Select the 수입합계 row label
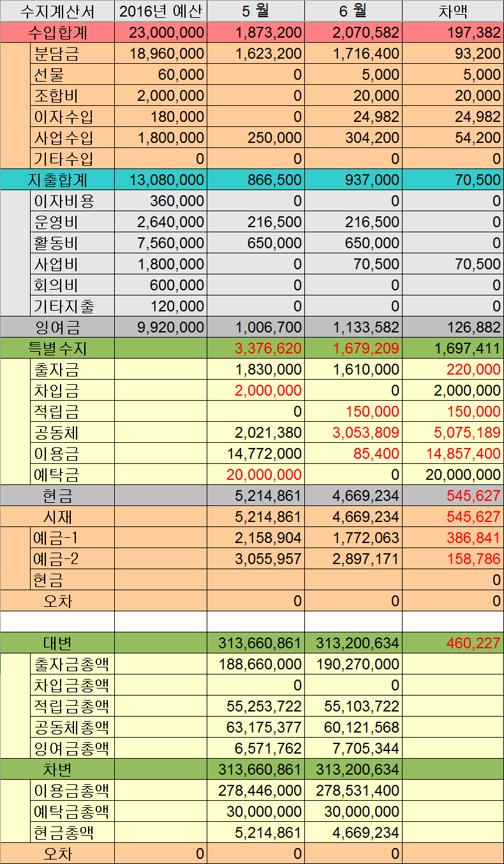504x864 pixels. pos(57,33)
